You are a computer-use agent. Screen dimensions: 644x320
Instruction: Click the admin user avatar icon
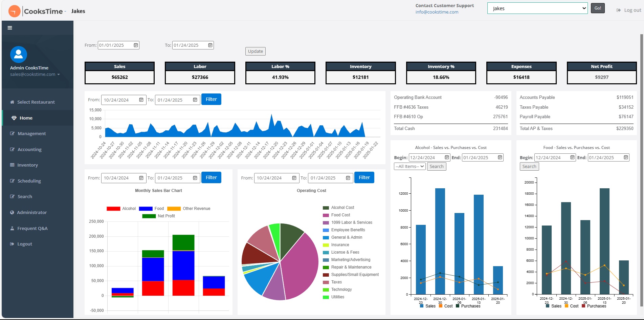click(x=19, y=55)
